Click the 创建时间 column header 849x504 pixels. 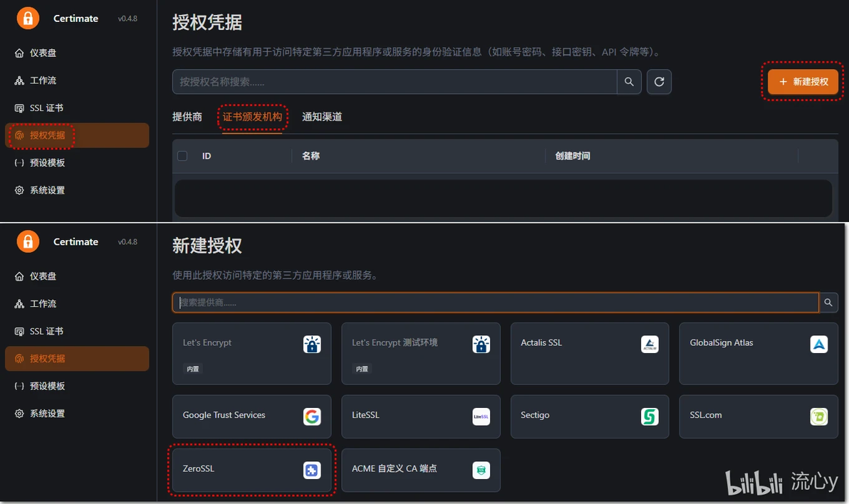click(573, 156)
